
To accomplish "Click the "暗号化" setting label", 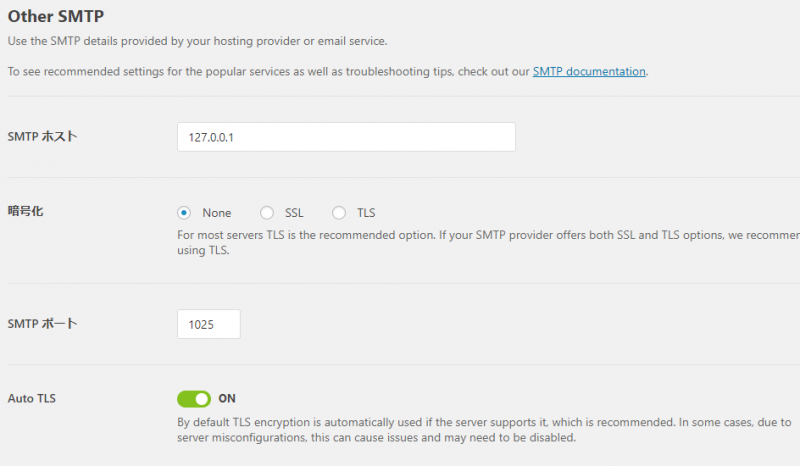I will (26, 212).
